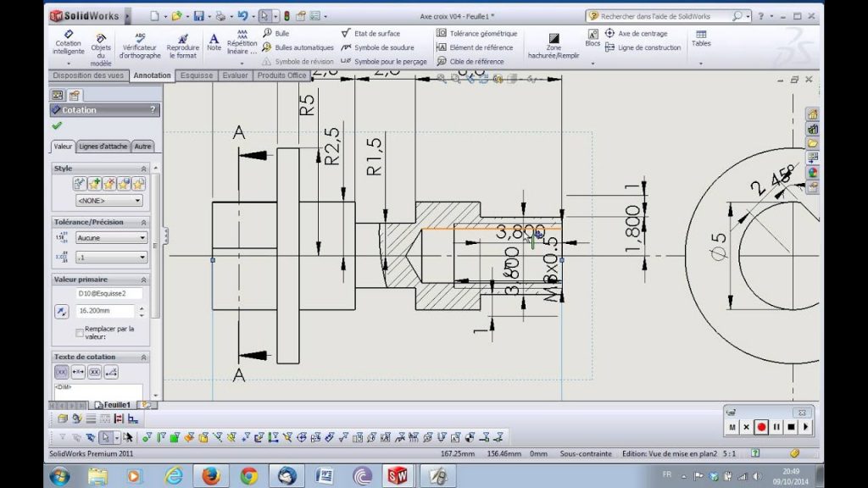Open Word from the taskbar
Screen dimensions: 868x488
tap(325, 476)
